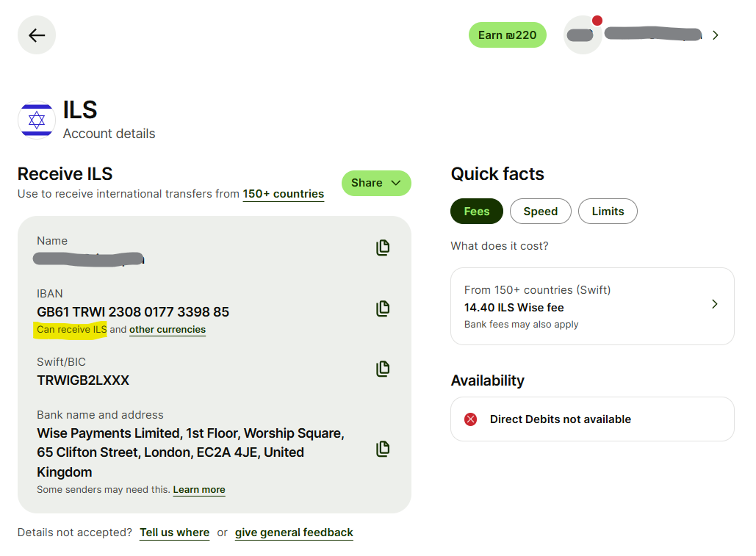This screenshot has height=556, width=756.
Task: Open the Share dropdown
Action: (x=376, y=183)
